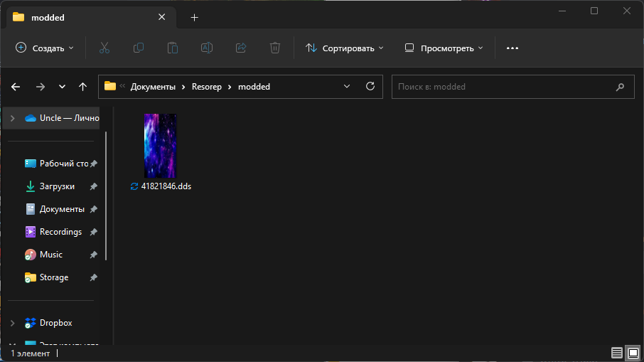Go back with the left arrow
The image size is (644, 362).
(16, 87)
